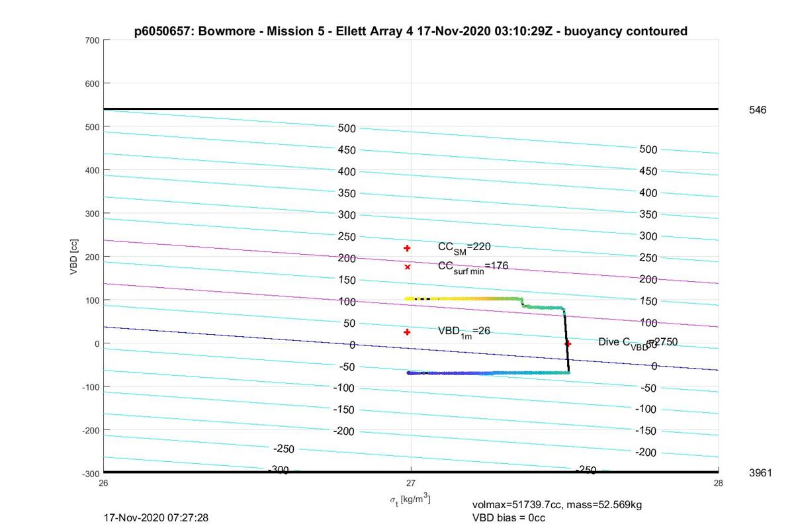Click the y-axis tick label '700'
Image resolution: width=794 pixels, height=532 pixels.
click(x=92, y=40)
